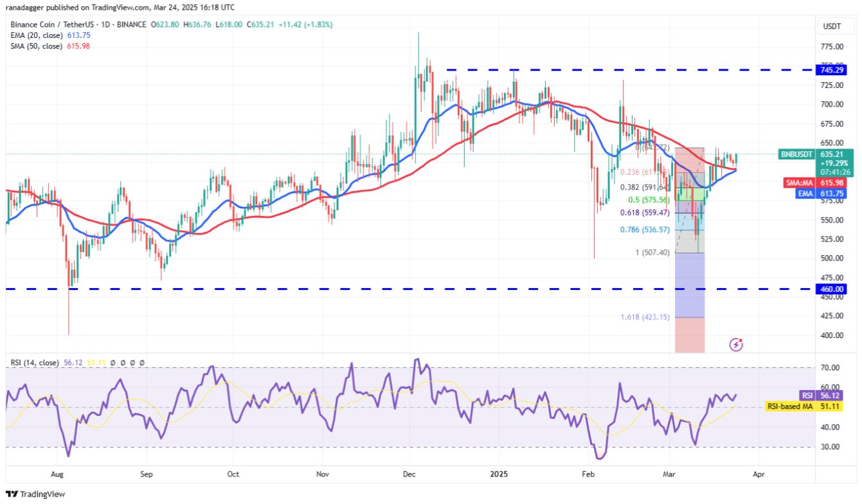Click the 1 (507.40) Fibonacci level label
The height and width of the screenshot is (504, 862).
click(x=652, y=253)
